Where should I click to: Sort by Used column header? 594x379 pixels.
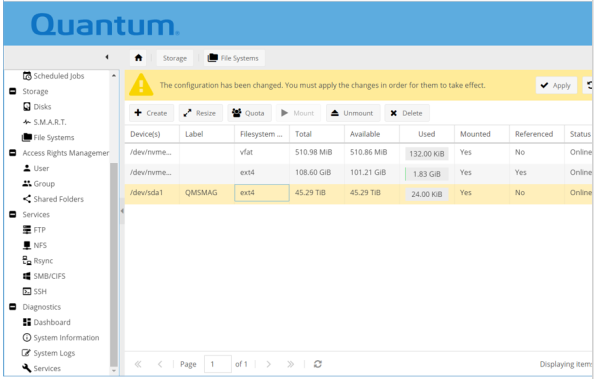pos(427,134)
